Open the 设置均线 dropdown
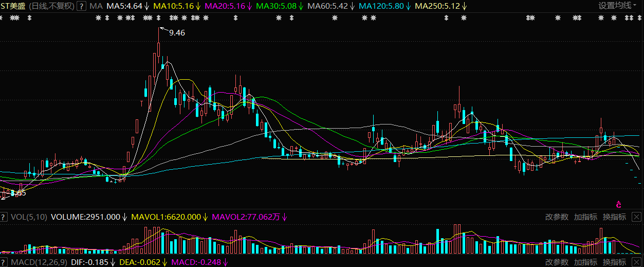 pos(617,6)
